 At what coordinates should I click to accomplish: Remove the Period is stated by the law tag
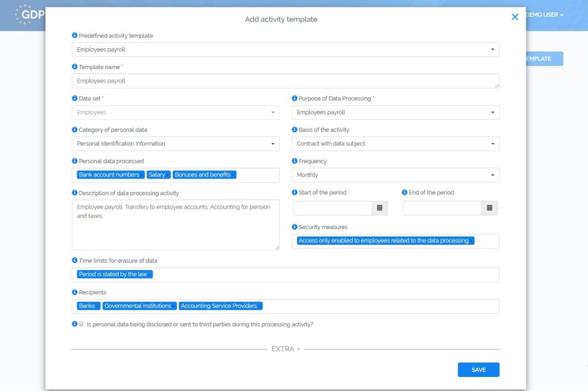[149, 274]
